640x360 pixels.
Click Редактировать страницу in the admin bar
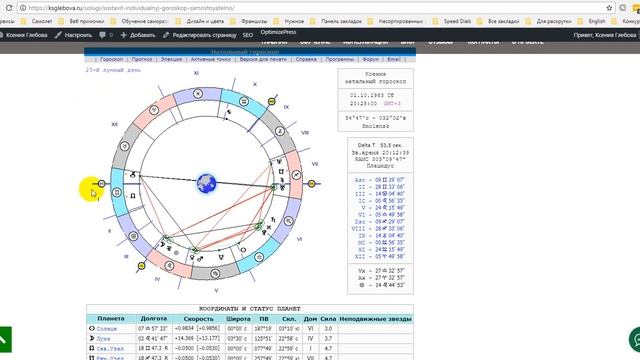[200, 35]
